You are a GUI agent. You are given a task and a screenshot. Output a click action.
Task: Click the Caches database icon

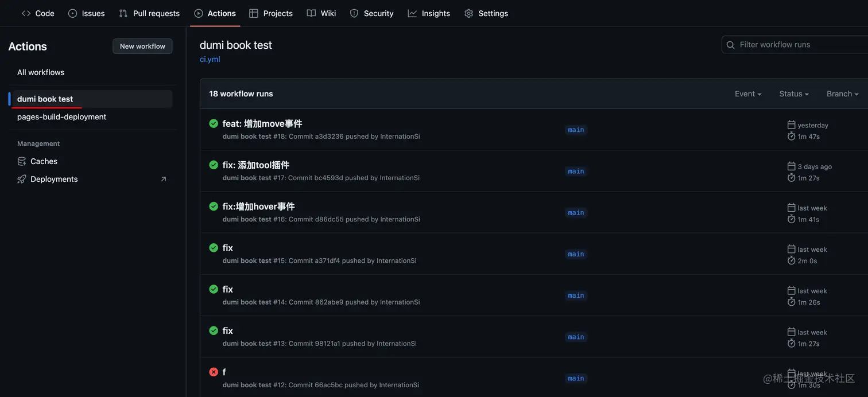coord(22,161)
